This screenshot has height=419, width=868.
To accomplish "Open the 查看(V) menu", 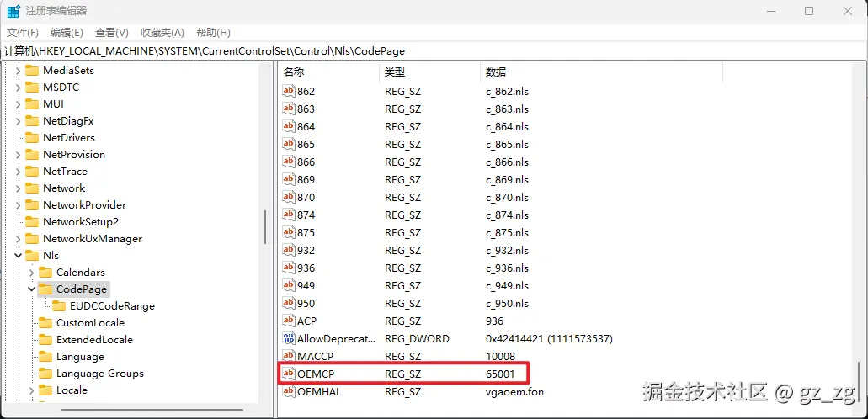I will click(x=112, y=33).
